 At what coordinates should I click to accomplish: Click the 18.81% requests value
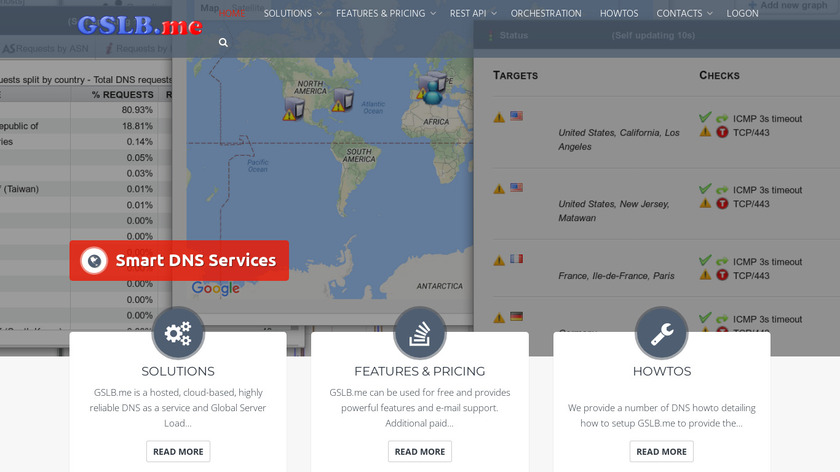pyautogui.click(x=137, y=126)
